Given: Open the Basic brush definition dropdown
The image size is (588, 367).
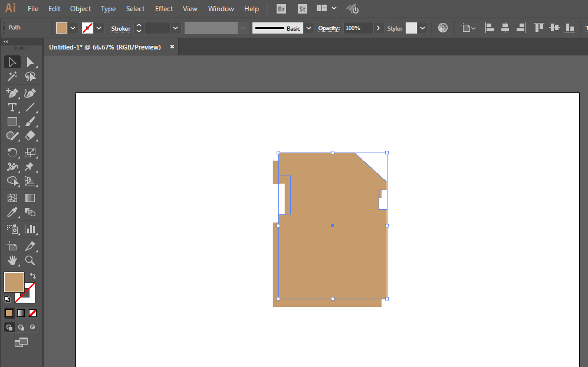Looking at the screenshot, I should coord(308,28).
